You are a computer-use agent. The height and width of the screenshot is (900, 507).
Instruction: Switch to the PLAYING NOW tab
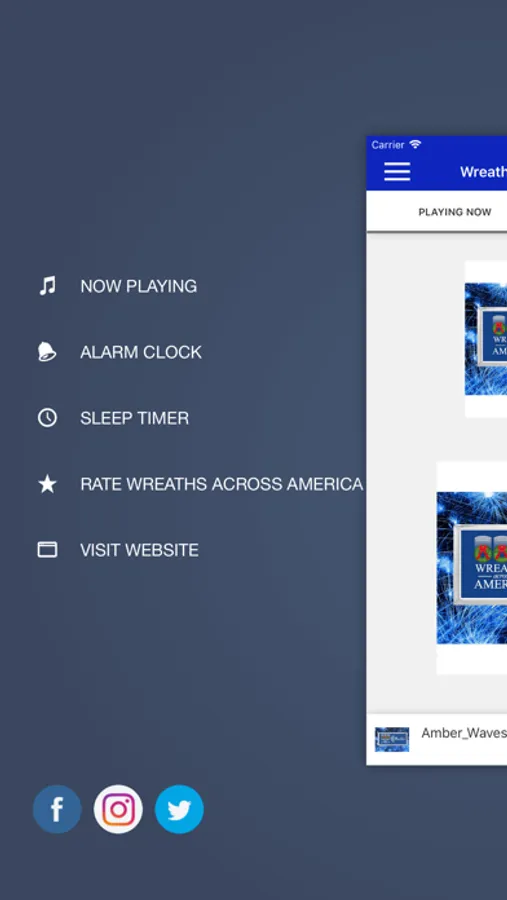point(455,212)
